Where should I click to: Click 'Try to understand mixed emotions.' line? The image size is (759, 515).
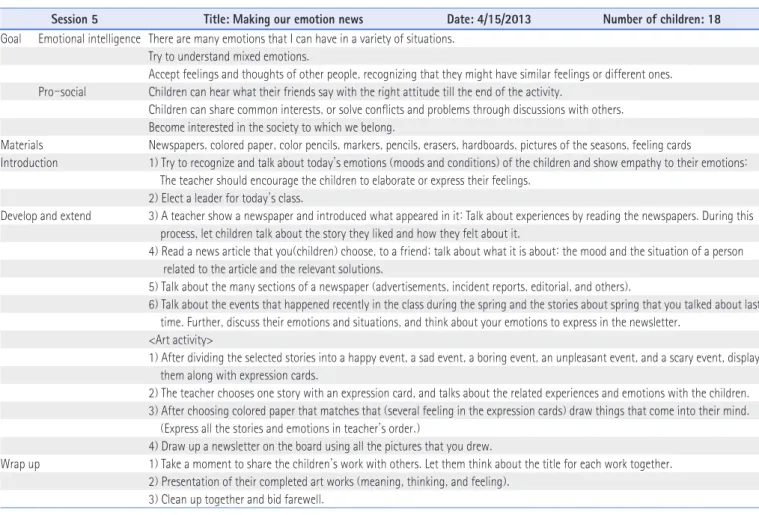point(228,57)
